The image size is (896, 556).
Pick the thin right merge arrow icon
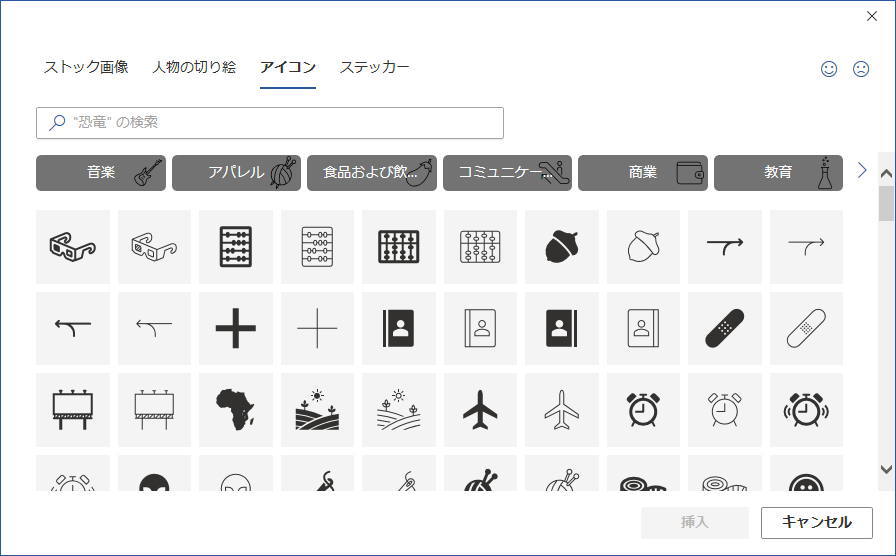click(806, 247)
